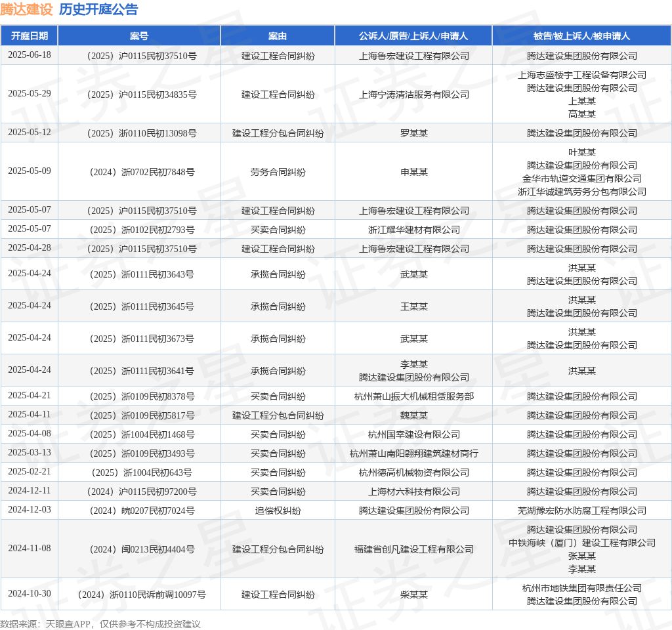The width and height of the screenshot is (672, 630).
Task: Click defendant 杭州市地铁集团有限责任公司
Action: [582, 588]
